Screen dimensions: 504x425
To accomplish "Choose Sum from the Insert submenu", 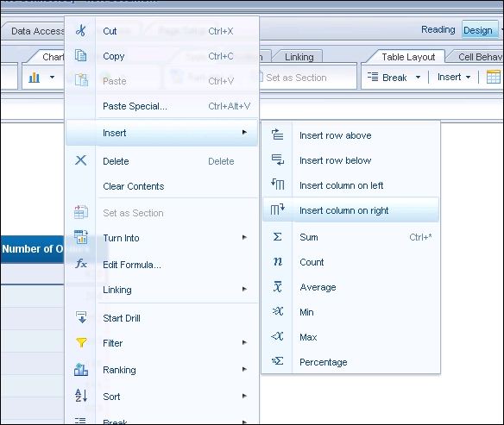I will tap(350, 237).
